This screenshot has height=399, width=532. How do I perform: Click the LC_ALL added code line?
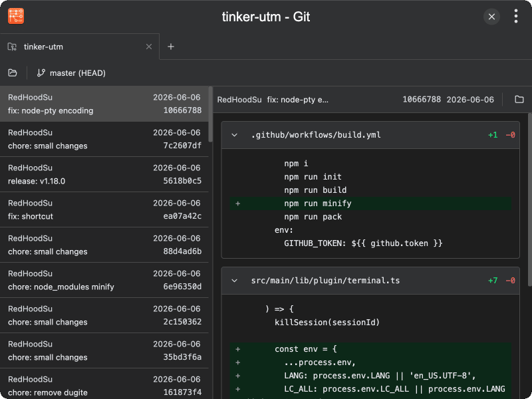[x=370, y=389]
